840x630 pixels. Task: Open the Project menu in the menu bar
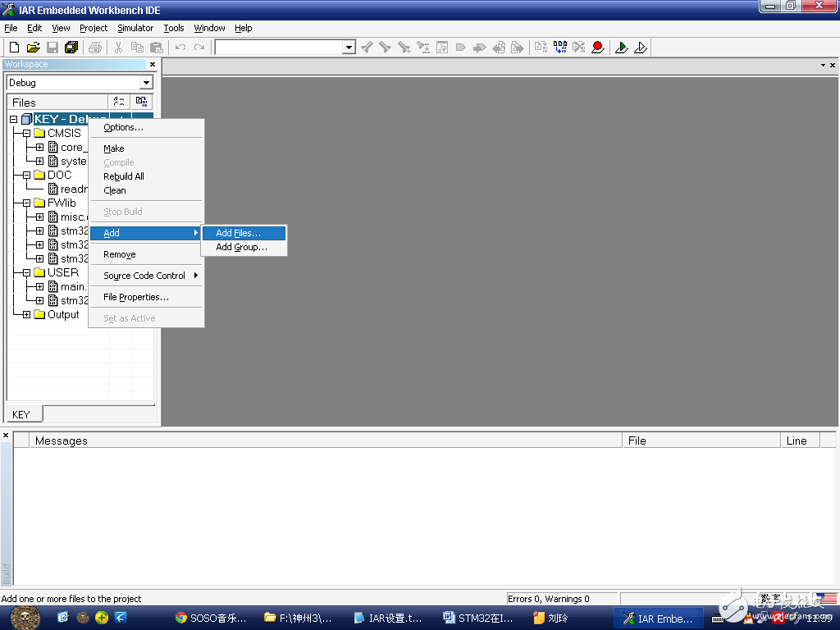coord(94,28)
